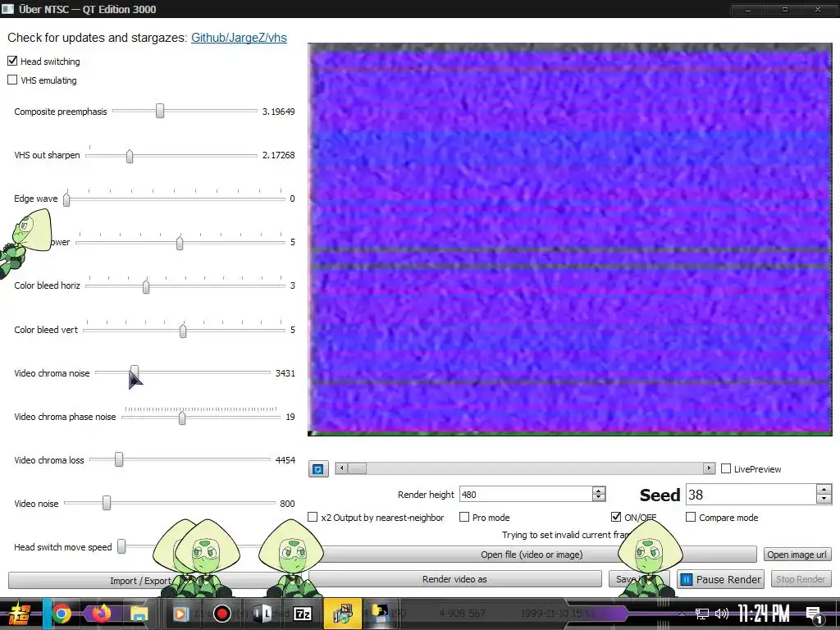Click Open file (video or image) button

click(x=532, y=555)
